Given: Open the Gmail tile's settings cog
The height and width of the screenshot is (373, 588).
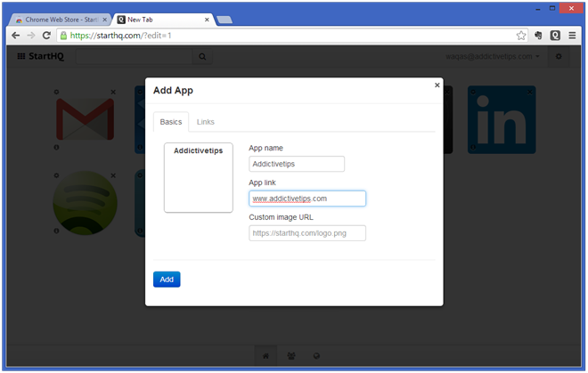Looking at the screenshot, I should point(56,92).
